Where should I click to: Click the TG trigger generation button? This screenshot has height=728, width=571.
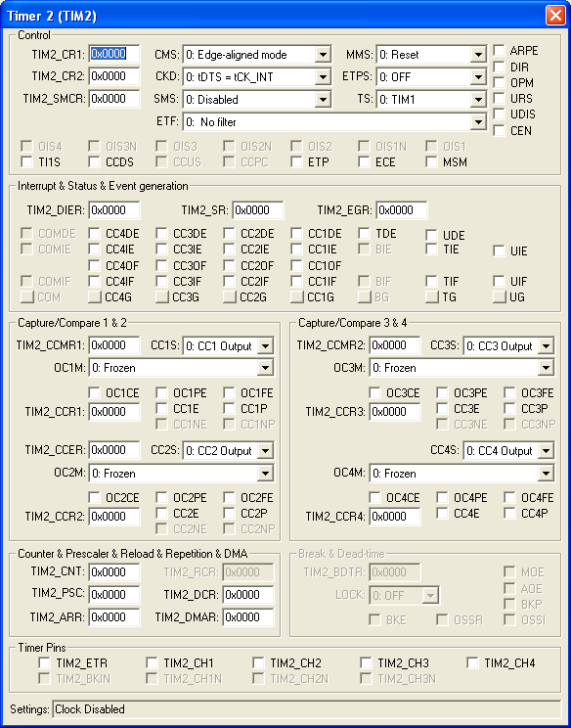(432, 296)
